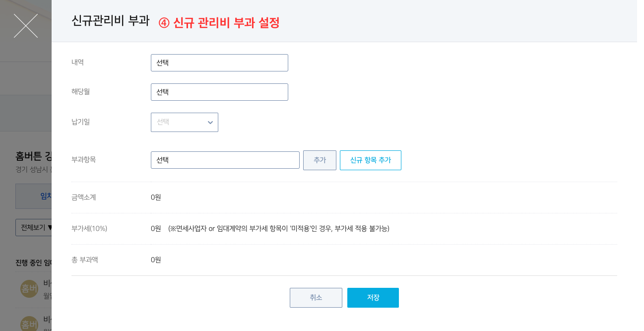Image resolution: width=644 pixels, height=331 pixels.
Task: Click the first 홈버 avatar icon
Action: [29, 289]
